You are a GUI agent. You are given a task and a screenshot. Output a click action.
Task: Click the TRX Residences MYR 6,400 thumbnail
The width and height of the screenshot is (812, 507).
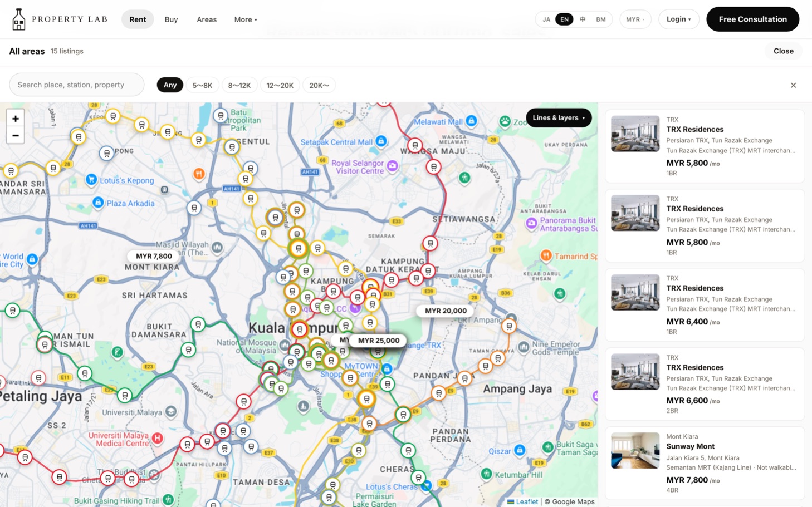click(x=635, y=292)
